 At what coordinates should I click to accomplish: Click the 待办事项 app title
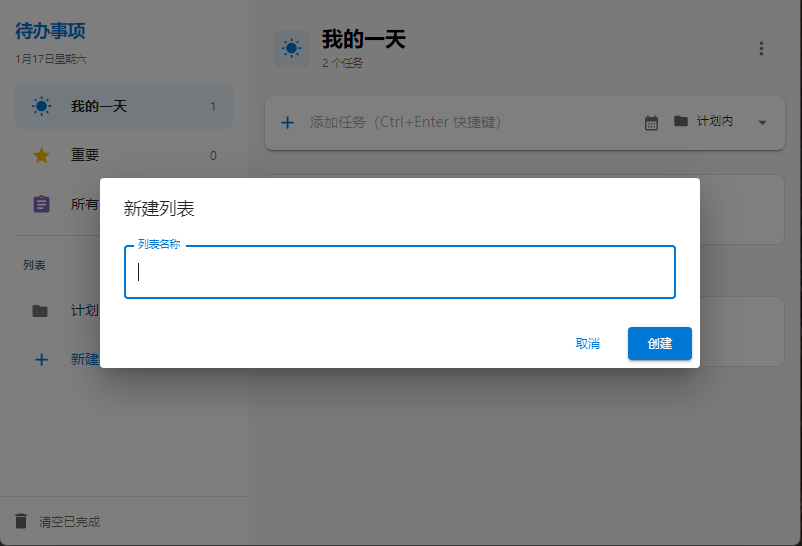click(50, 31)
